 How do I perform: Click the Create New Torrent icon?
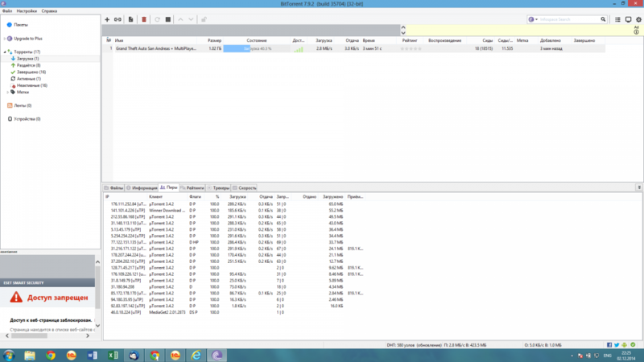pyautogui.click(x=130, y=19)
